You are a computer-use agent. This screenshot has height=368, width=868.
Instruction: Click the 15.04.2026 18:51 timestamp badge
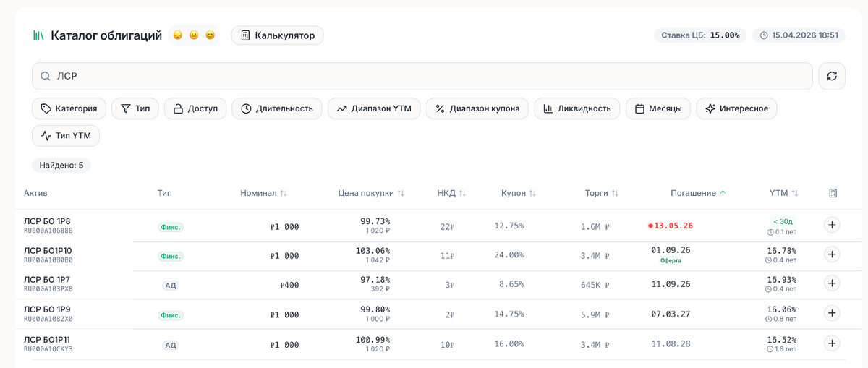tap(799, 35)
